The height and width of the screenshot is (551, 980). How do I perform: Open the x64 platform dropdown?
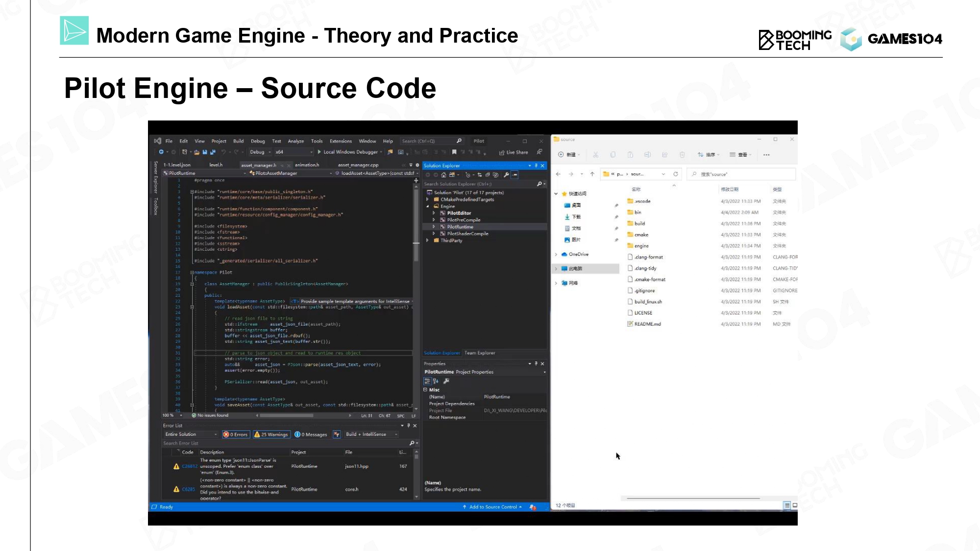pos(294,152)
